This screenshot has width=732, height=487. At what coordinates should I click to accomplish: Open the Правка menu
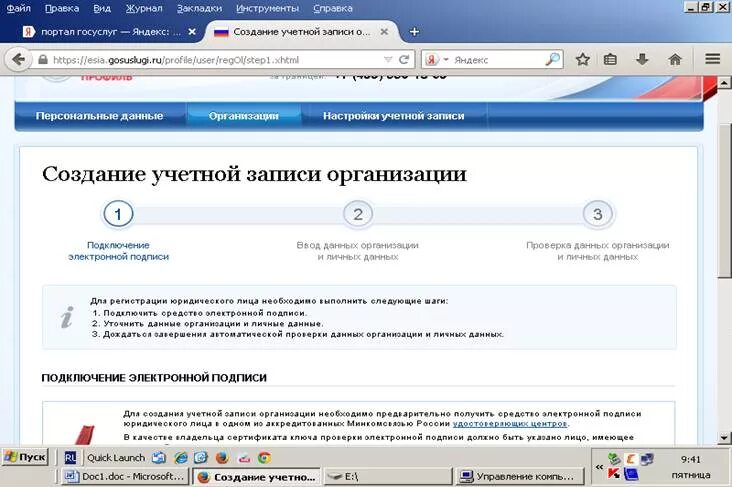tap(62, 8)
